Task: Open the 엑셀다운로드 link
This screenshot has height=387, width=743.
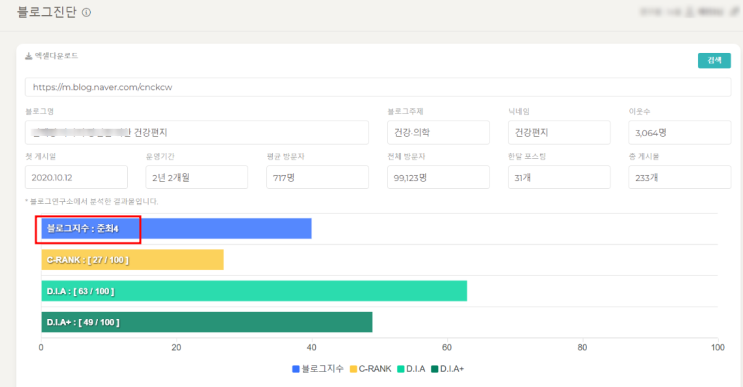Action: click(56, 56)
